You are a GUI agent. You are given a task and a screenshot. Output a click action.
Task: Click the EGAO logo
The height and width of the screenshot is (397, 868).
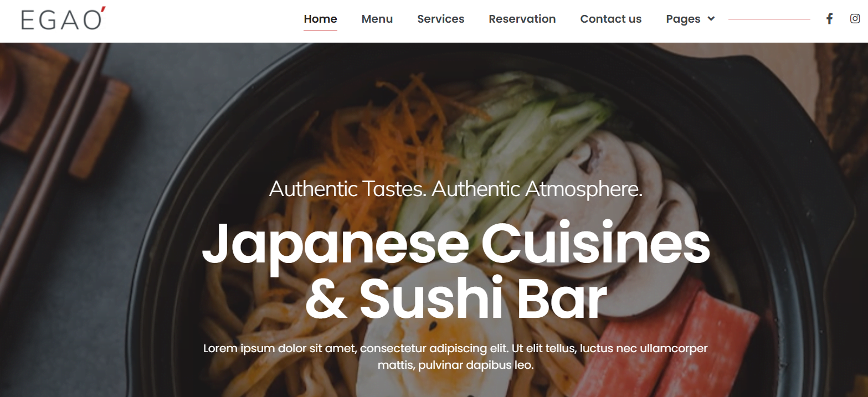63,19
